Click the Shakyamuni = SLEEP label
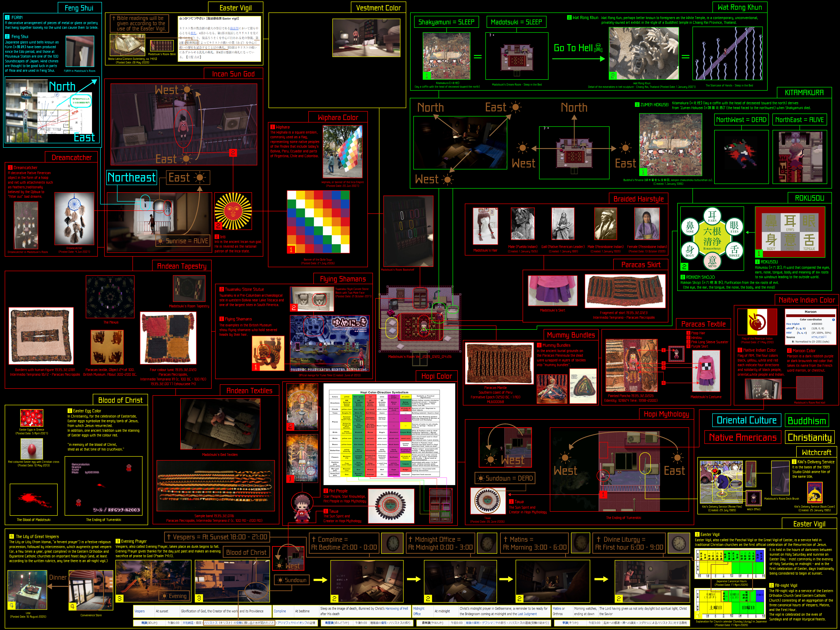The height and width of the screenshot is (630, 840). coord(446,22)
